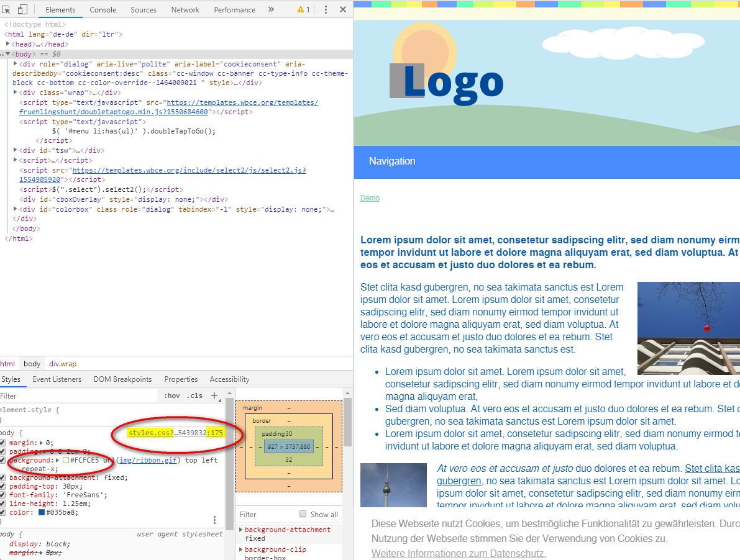
Task: Disable the padding-top property checkbox
Action: click(2, 486)
